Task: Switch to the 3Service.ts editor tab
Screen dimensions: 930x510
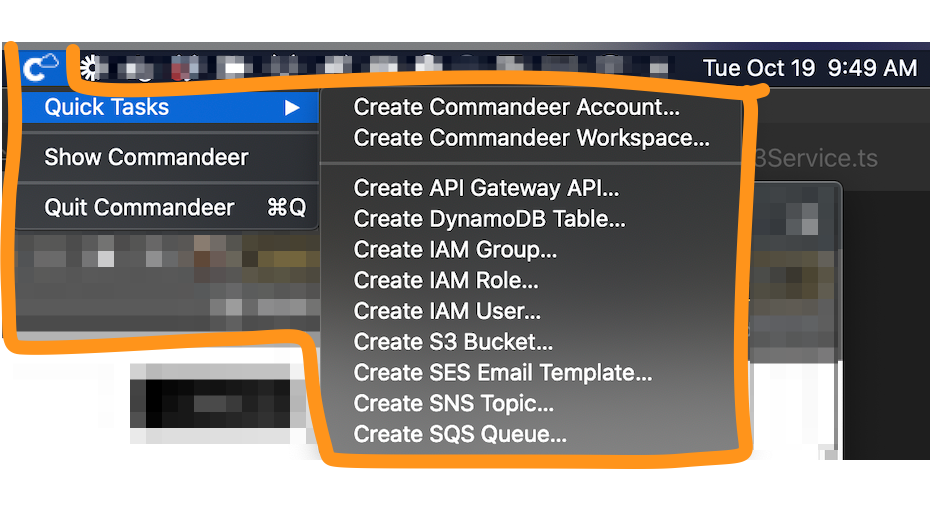Action: click(x=817, y=158)
